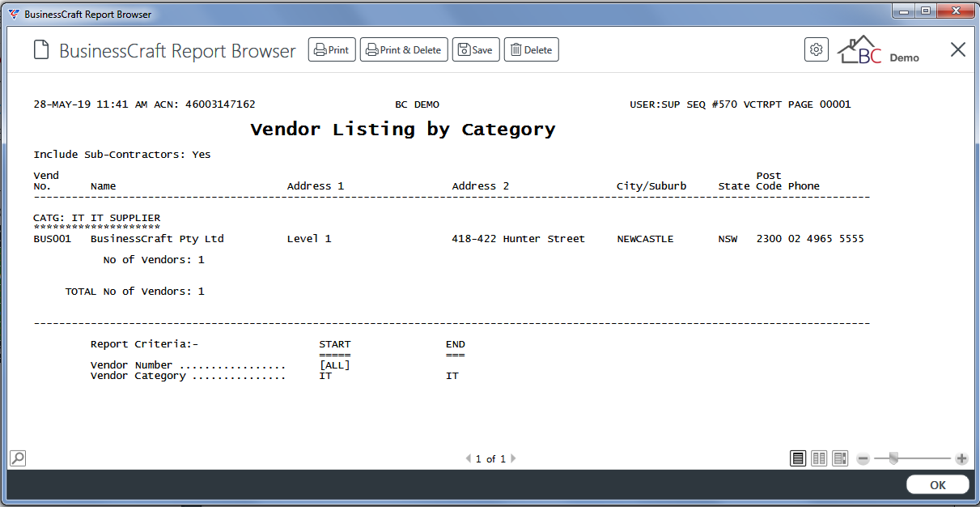
Task: Click the 'BC DEMO' header text
Action: tap(417, 104)
